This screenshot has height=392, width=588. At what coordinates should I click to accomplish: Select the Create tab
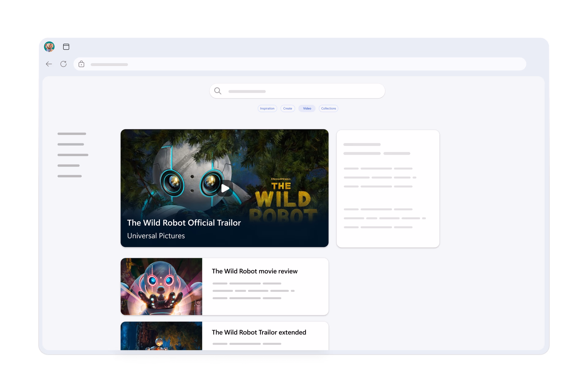click(x=288, y=108)
